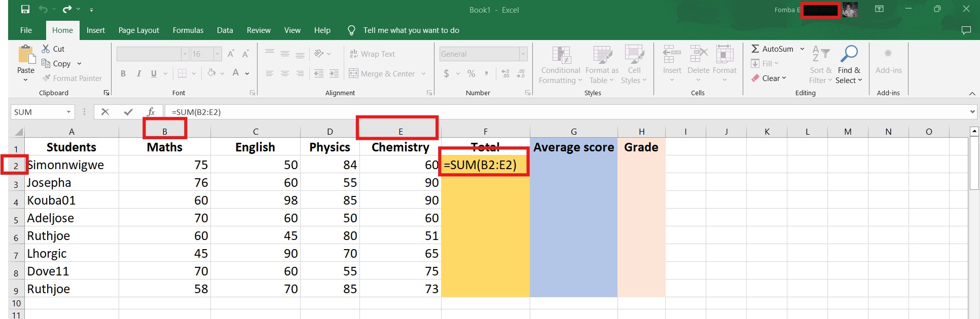
Task: Open the Page Layout tab
Action: click(138, 30)
